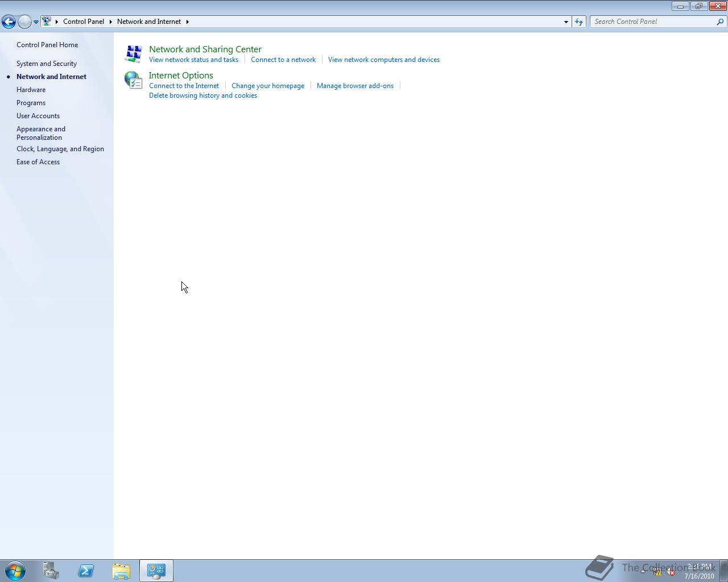Click the muted volume icon in system tray

670,571
